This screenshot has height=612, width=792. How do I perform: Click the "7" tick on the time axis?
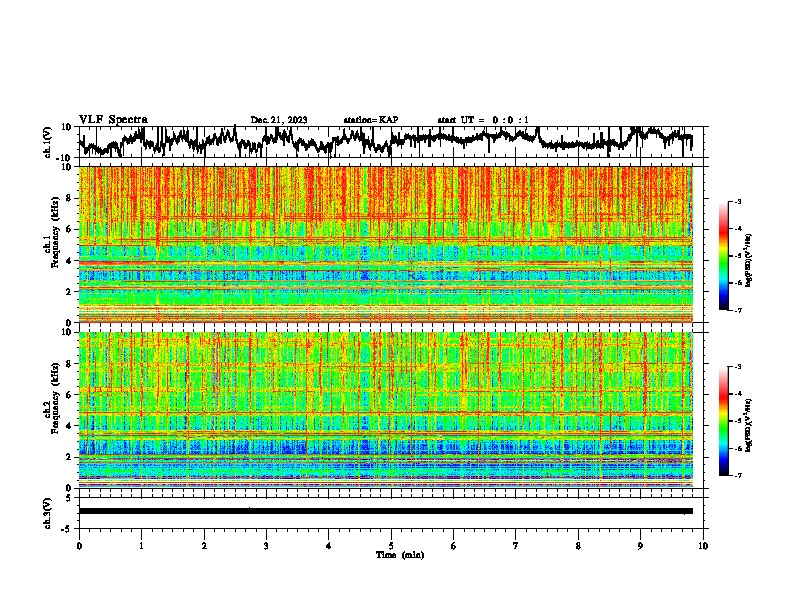point(516,546)
